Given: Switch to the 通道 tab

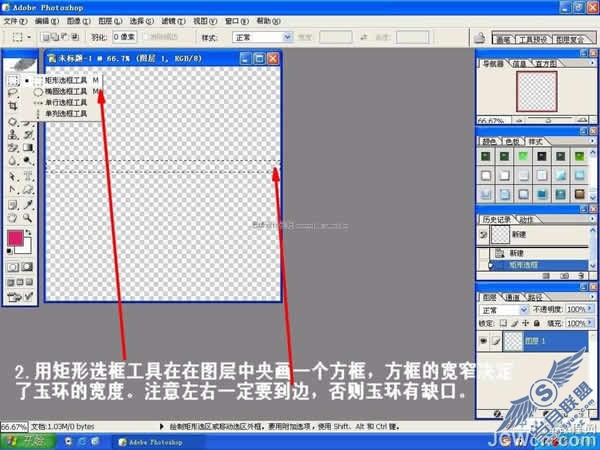Looking at the screenshot, I should point(512,297).
